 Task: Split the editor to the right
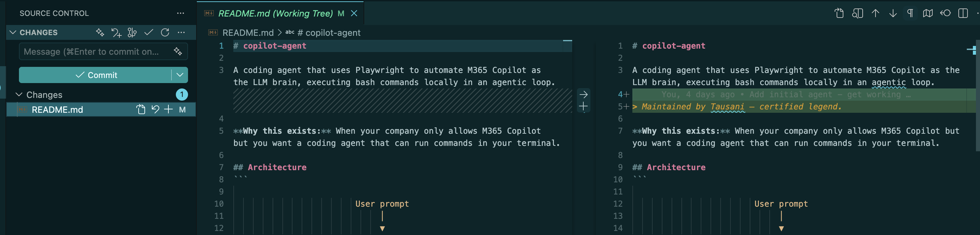[x=964, y=13]
